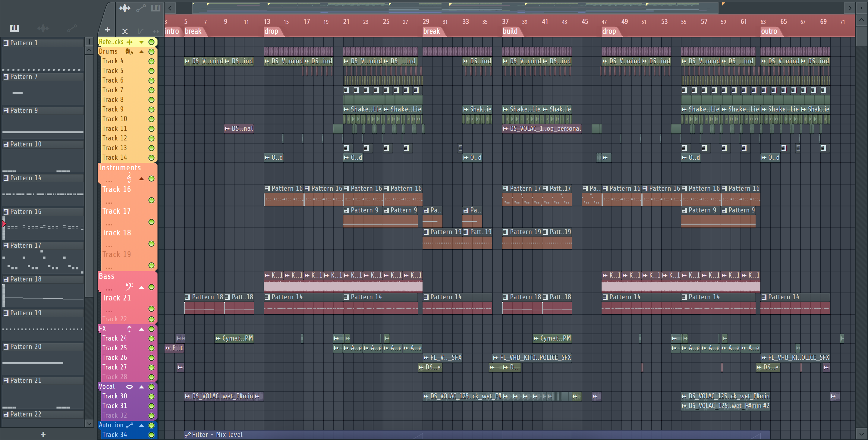Click the fade curve icon
The image size is (868, 440).
pyautogui.click(x=141, y=31)
